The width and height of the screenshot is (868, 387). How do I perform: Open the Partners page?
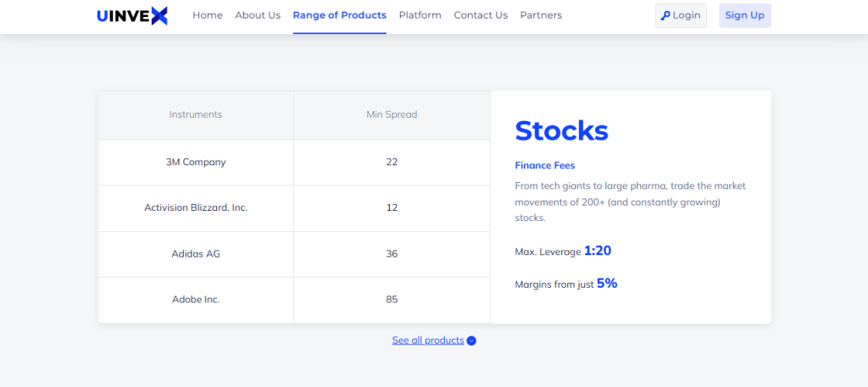coord(541,15)
